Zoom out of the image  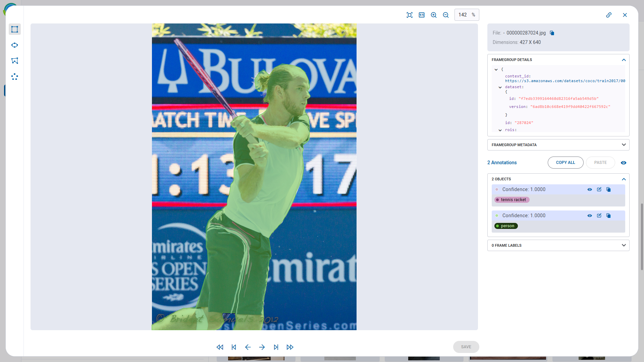(445, 15)
